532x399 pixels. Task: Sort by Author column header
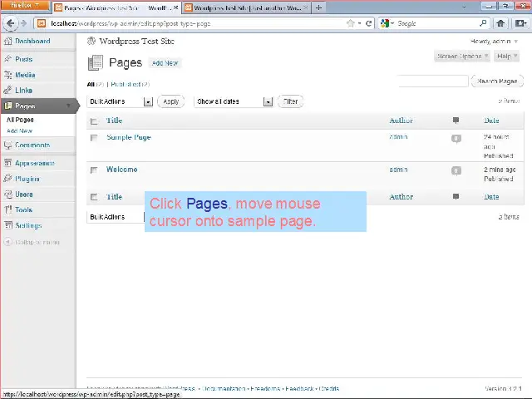coord(401,121)
